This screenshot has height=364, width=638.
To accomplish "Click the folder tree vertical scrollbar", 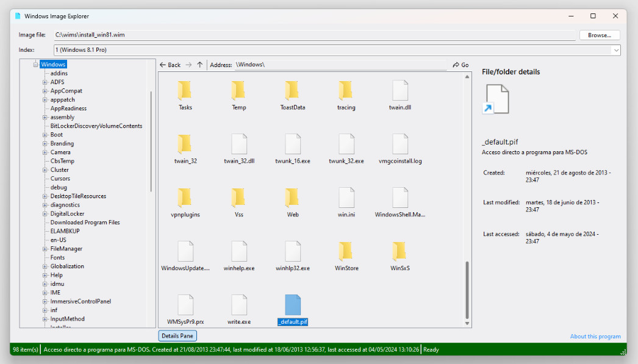I will tap(151, 141).
